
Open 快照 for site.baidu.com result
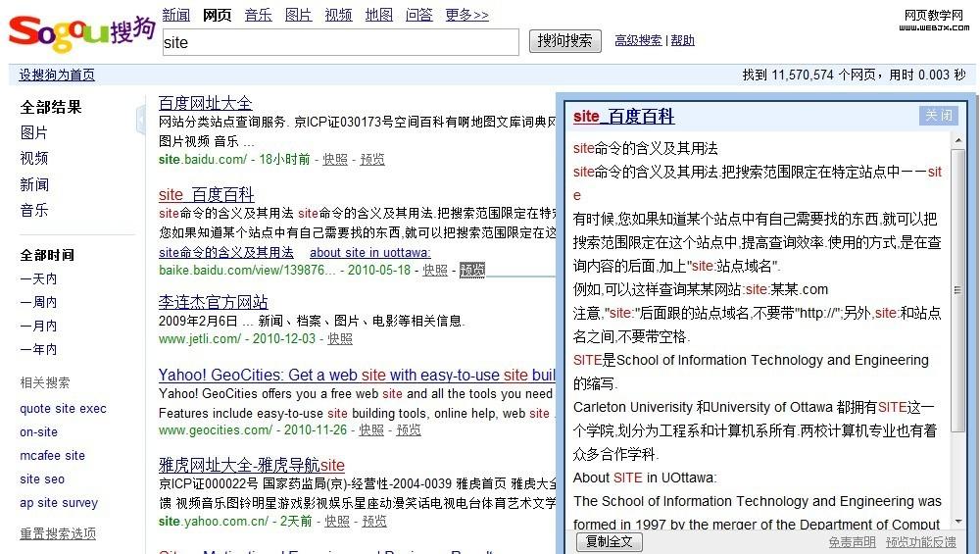coord(335,160)
